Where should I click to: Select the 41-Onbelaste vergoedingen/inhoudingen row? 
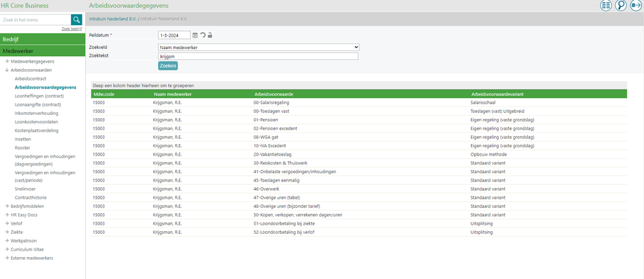point(359,172)
